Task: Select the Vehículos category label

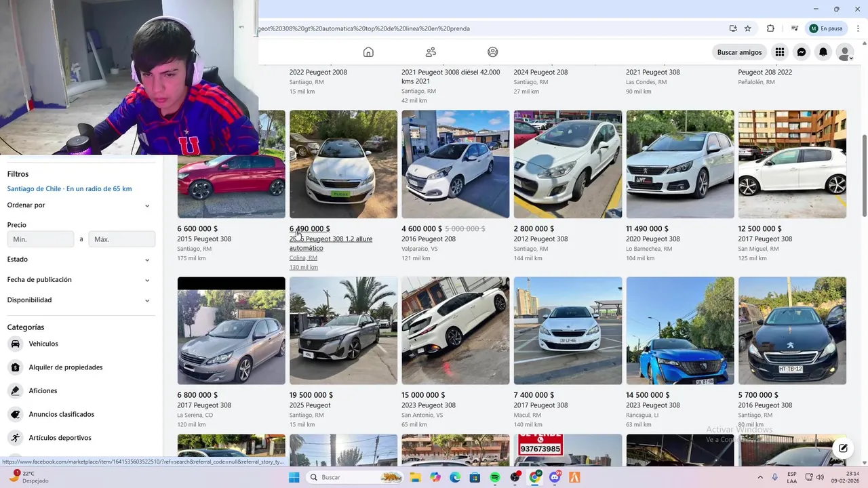Action: point(43,344)
